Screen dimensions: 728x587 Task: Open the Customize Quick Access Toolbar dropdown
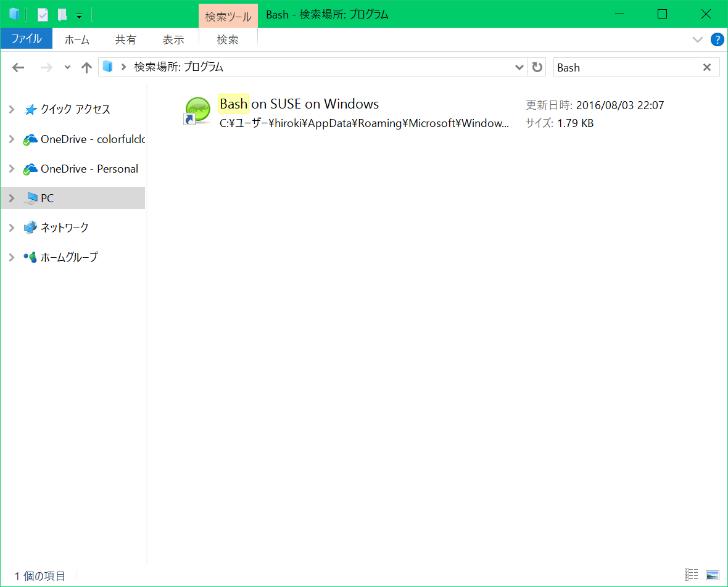click(x=80, y=16)
